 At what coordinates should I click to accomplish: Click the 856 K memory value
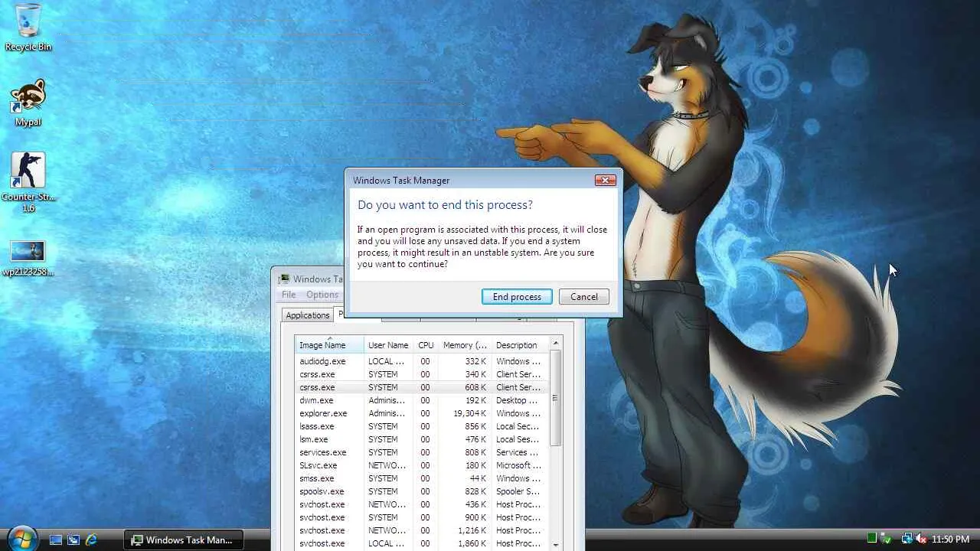(x=475, y=426)
